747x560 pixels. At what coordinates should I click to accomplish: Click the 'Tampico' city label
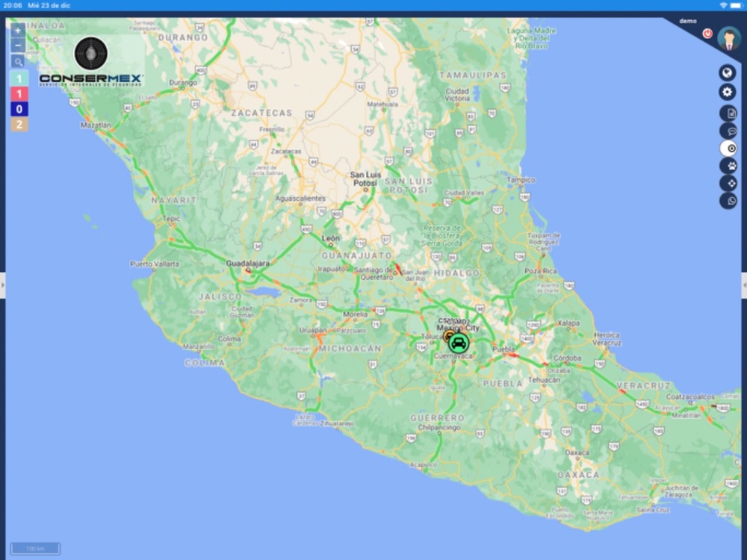tap(521, 180)
